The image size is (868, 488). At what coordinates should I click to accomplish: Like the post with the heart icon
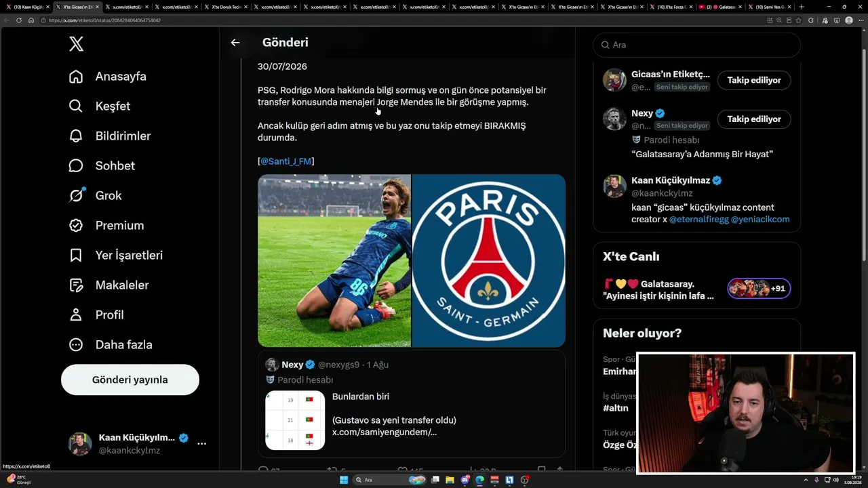point(402,468)
